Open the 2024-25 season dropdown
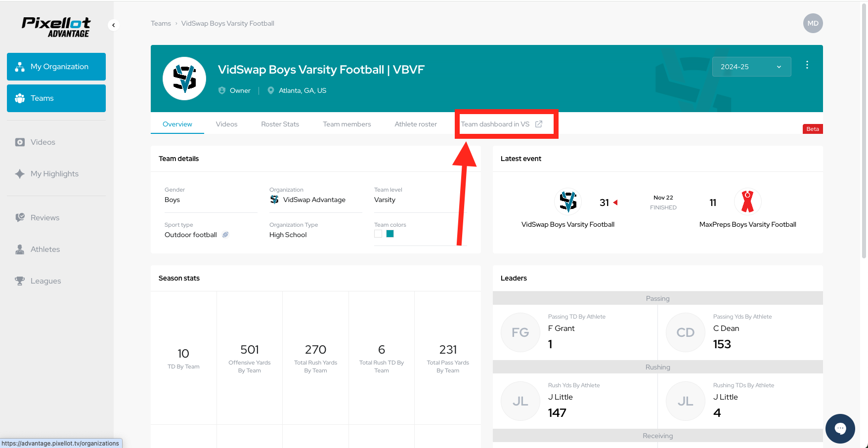868x448 pixels. point(751,67)
